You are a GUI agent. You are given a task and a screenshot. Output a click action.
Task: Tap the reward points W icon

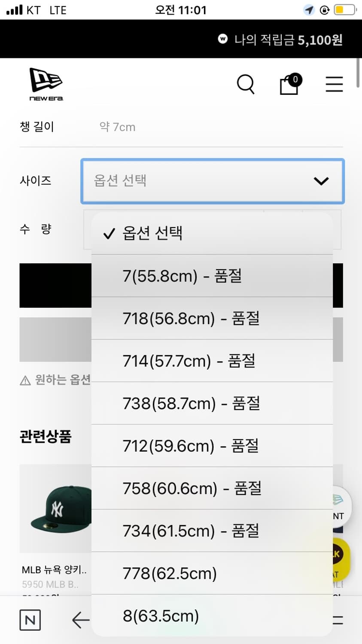coord(222,39)
